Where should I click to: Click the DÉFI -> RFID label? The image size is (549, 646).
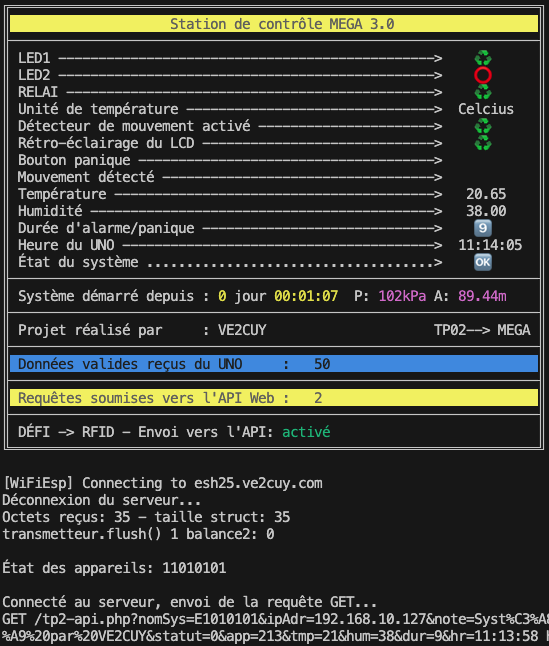point(66,432)
